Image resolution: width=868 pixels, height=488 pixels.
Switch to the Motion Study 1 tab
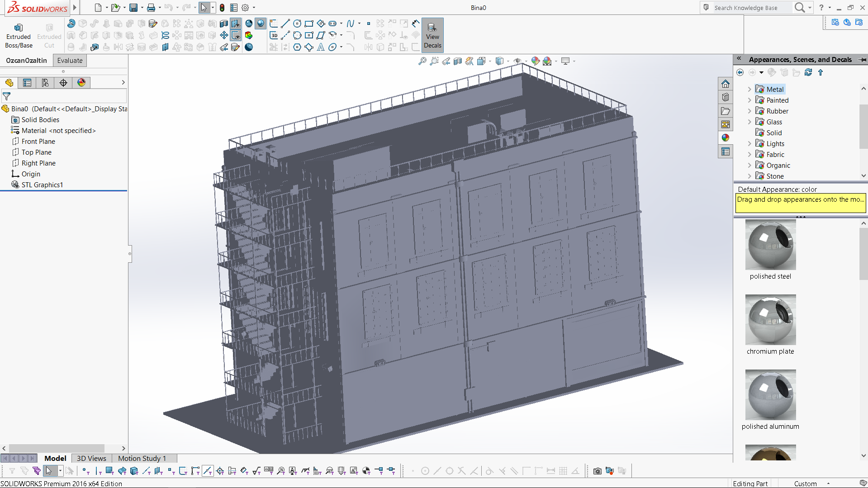click(142, 459)
